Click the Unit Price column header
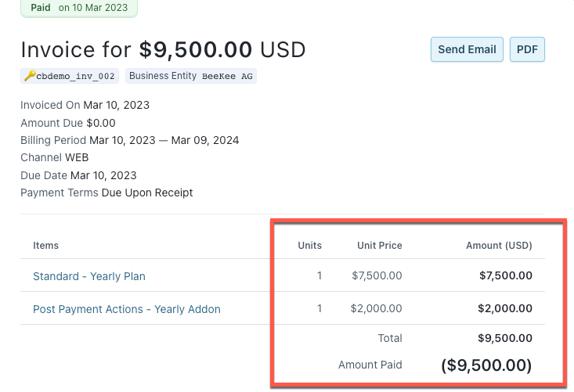The image size is (574, 392). [379, 245]
